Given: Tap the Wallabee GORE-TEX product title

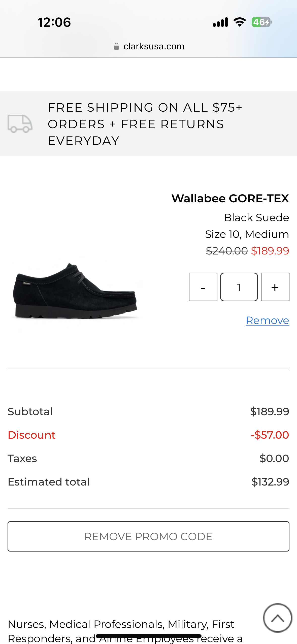Looking at the screenshot, I should pyautogui.click(x=230, y=199).
